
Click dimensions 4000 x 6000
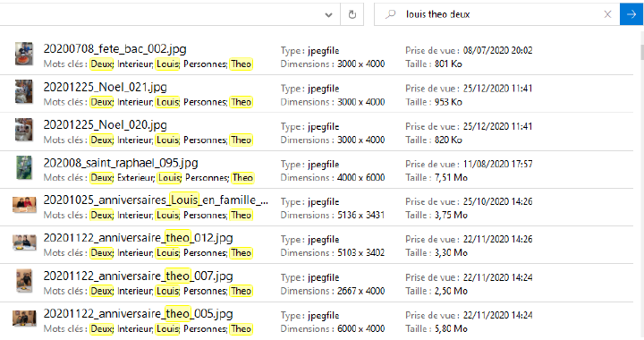pyautogui.click(x=361, y=178)
